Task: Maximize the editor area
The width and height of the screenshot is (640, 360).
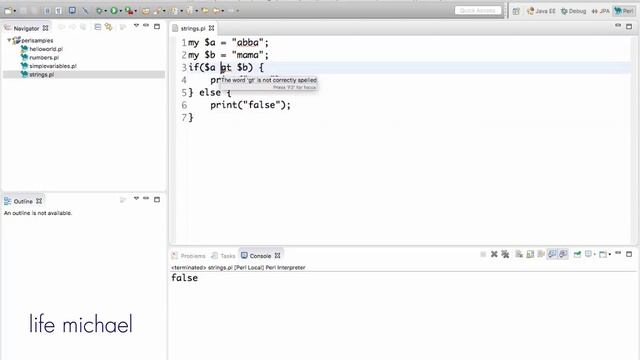Action: [x=629, y=26]
